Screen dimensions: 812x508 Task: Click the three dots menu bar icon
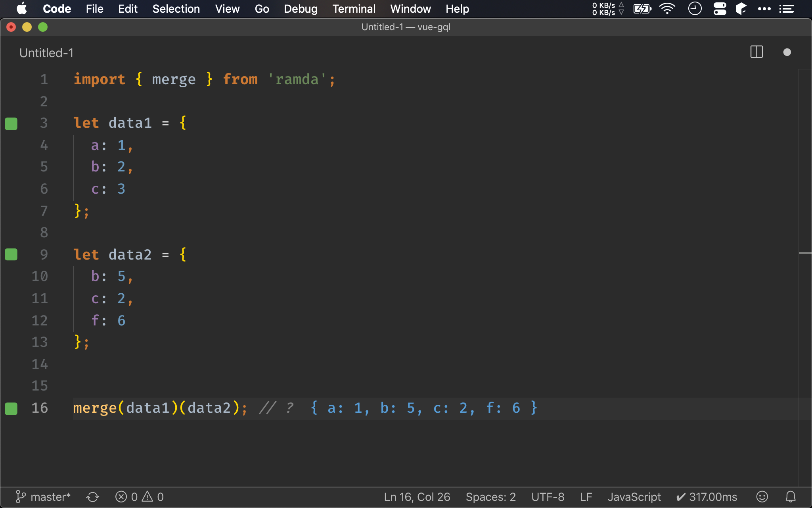pyautogui.click(x=764, y=9)
